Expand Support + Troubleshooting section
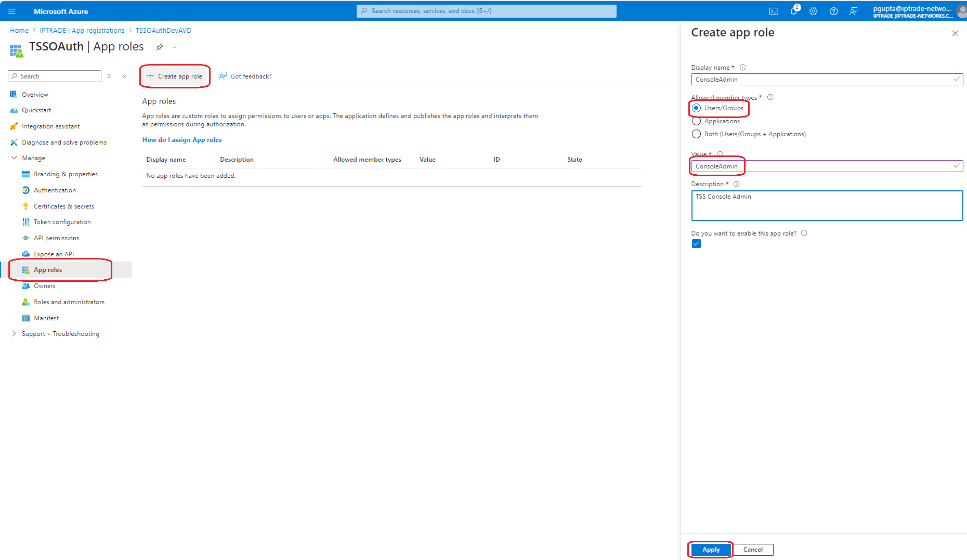Viewport: 967px width, 560px height. [14, 334]
